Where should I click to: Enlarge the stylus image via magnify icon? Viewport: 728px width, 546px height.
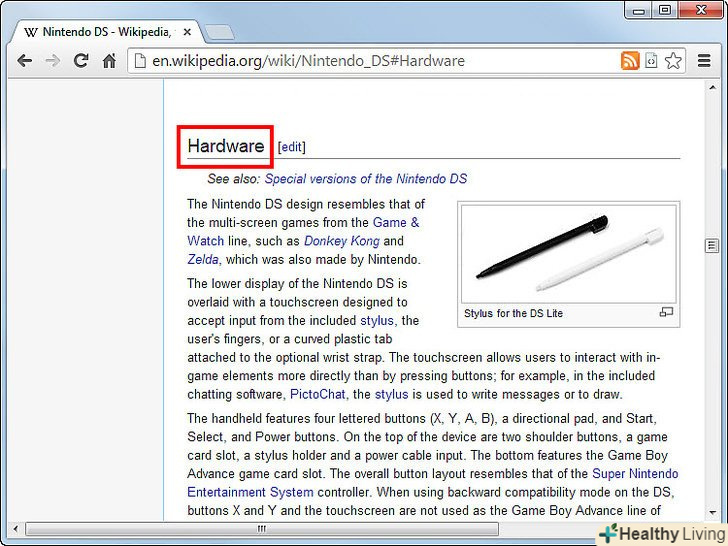[x=666, y=312]
